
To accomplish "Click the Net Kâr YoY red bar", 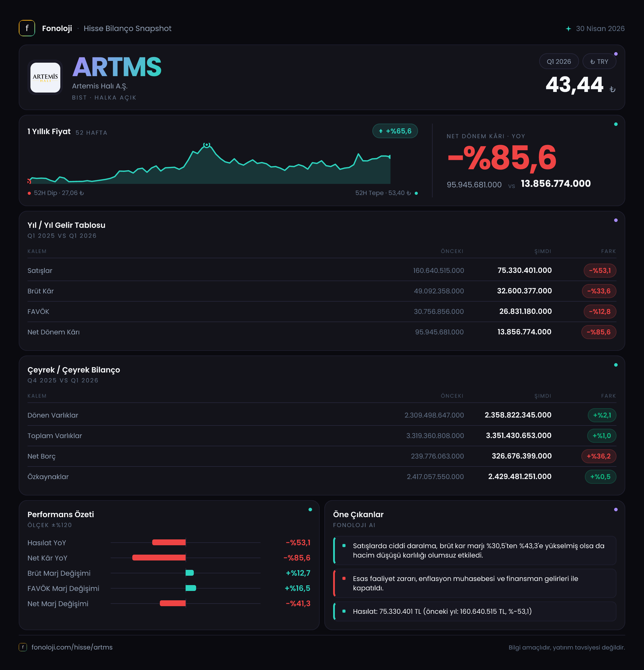I will [x=159, y=558].
